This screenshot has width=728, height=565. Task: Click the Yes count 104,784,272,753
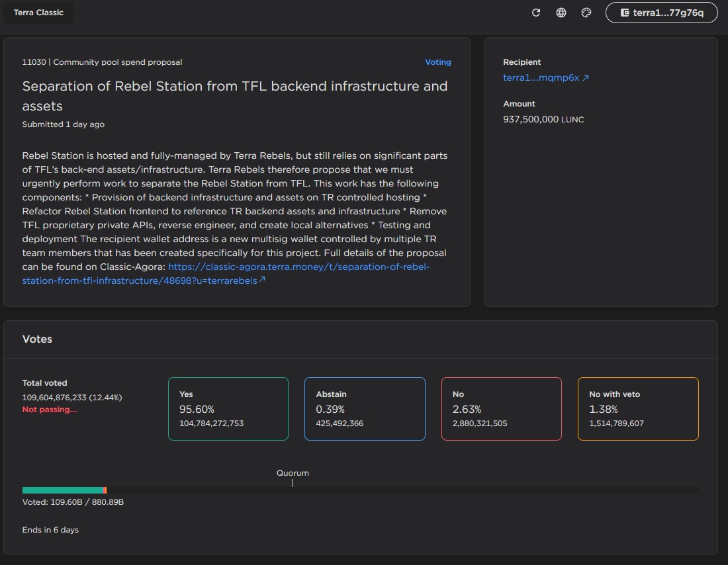click(x=211, y=423)
